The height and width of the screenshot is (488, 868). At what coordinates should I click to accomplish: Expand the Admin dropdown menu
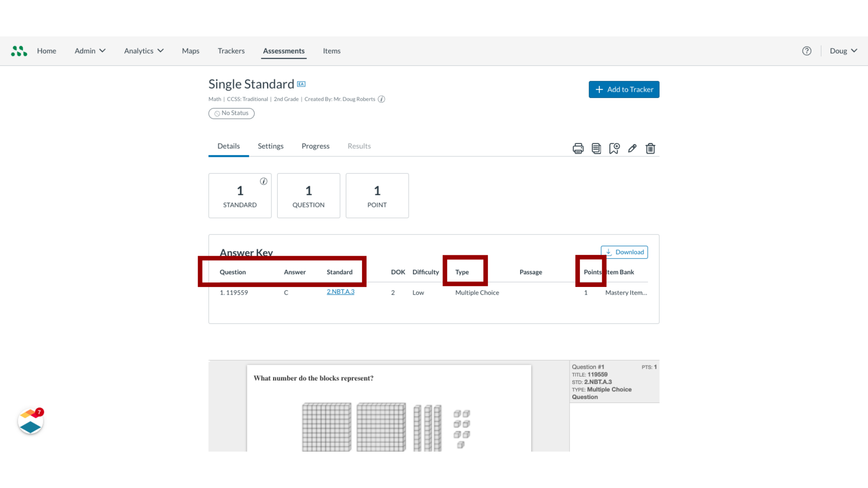click(x=90, y=51)
